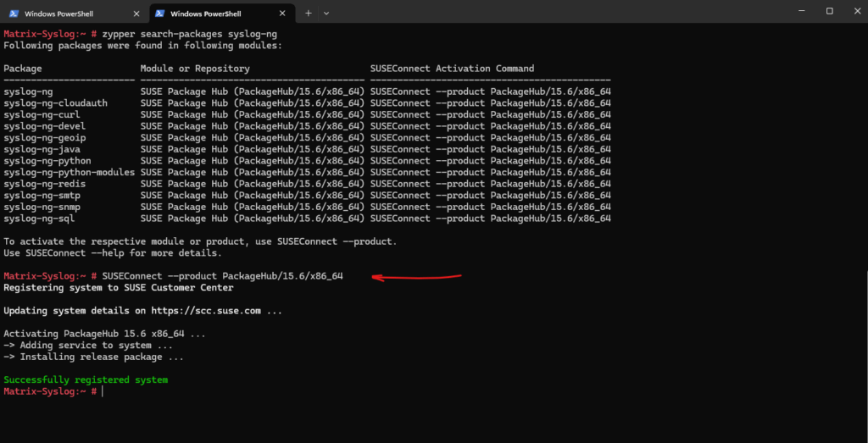
Task: Minimize the terminal window
Action: point(801,10)
